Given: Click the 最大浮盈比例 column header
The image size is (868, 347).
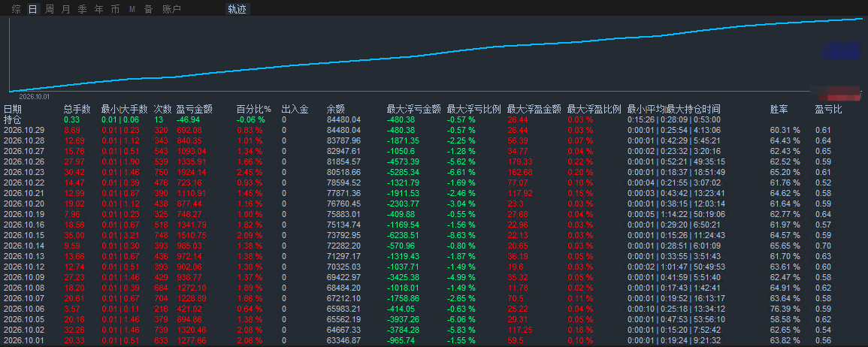Looking at the screenshot, I should pyautogui.click(x=594, y=109).
